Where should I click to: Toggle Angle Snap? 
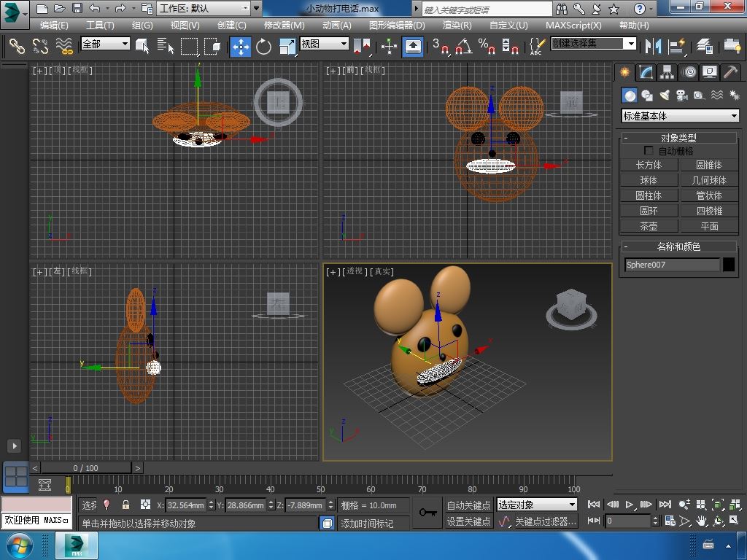(x=463, y=46)
